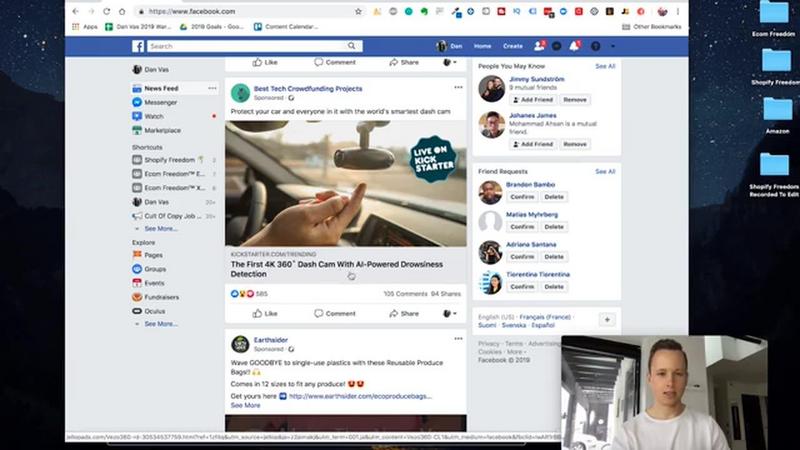Open Oculus in the Explore section

148,311
